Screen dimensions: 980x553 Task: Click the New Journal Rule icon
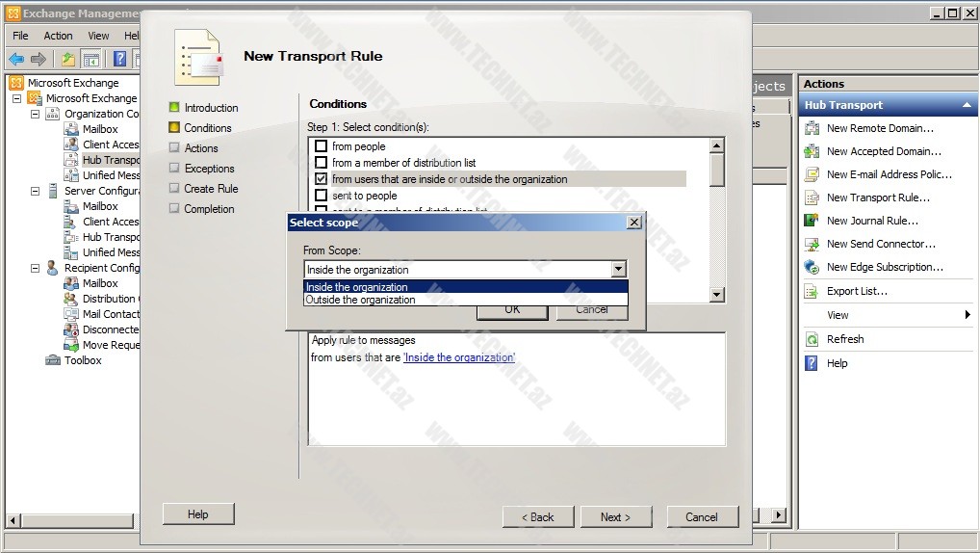coord(812,221)
